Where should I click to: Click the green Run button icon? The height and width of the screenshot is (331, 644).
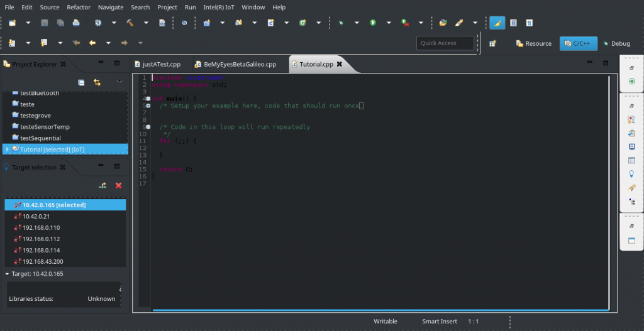pos(373,23)
